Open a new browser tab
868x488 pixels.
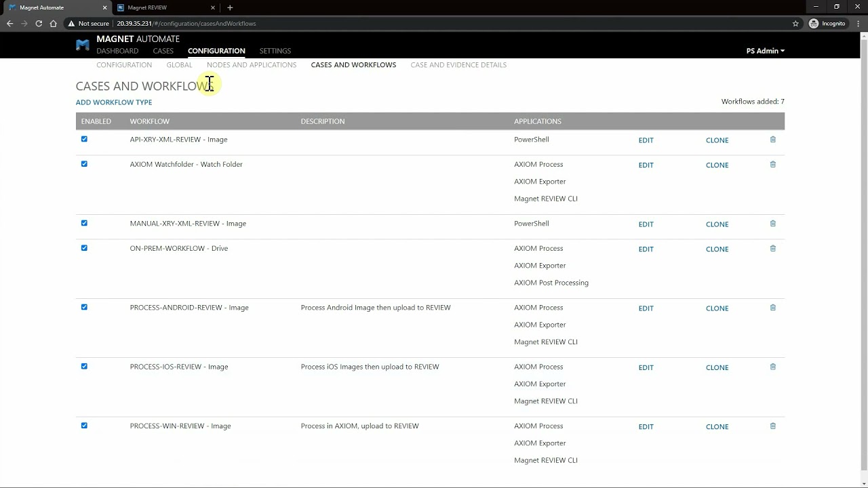point(230,7)
